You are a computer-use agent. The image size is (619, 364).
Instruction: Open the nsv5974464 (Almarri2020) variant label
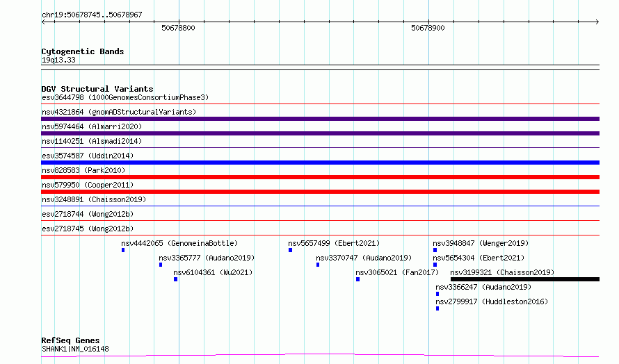[x=92, y=126]
